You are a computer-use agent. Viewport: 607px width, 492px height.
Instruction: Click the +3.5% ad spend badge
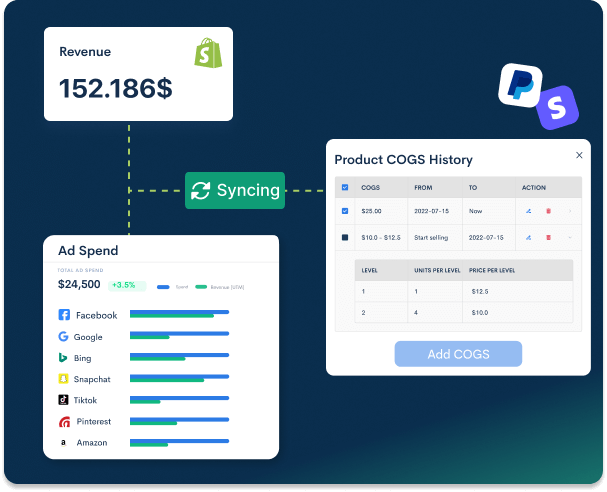(x=126, y=285)
